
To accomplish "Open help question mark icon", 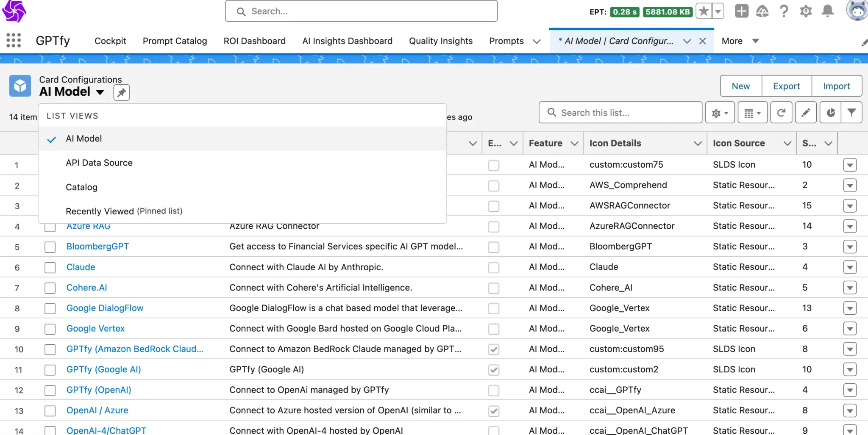I will point(784,11).
